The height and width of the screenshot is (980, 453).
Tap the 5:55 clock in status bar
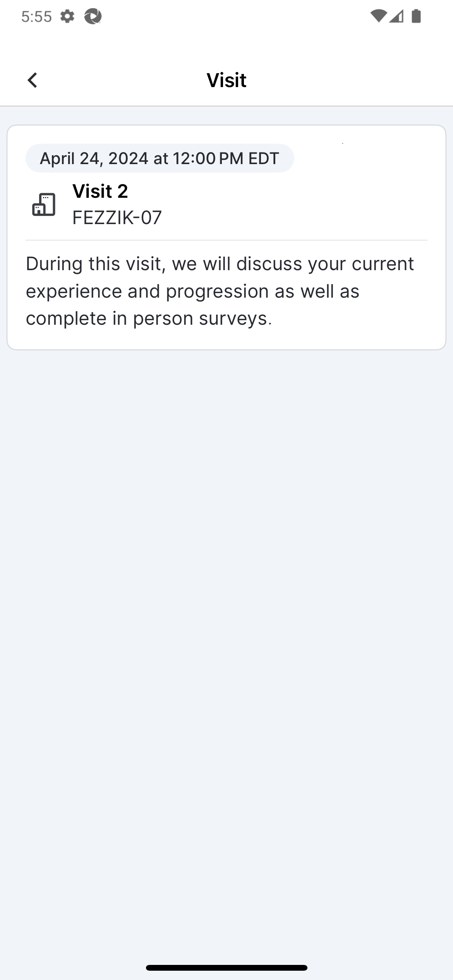click(36, 17)
